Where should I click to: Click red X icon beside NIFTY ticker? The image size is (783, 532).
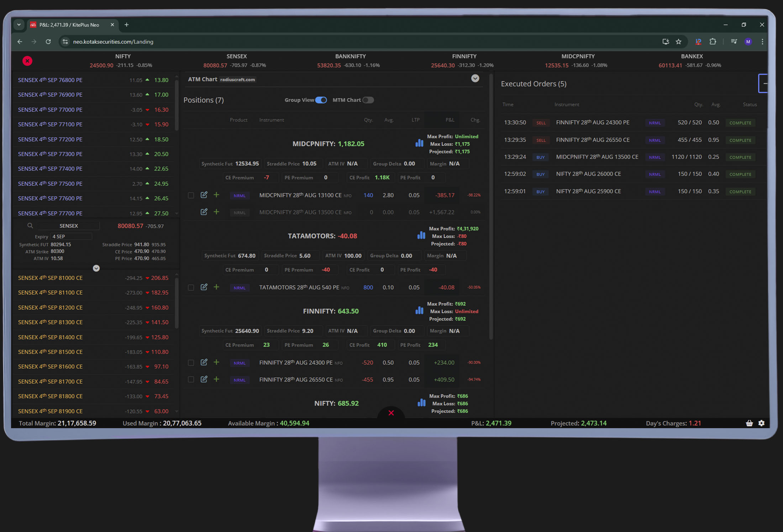pyautogui.click(x=27, y=61)
